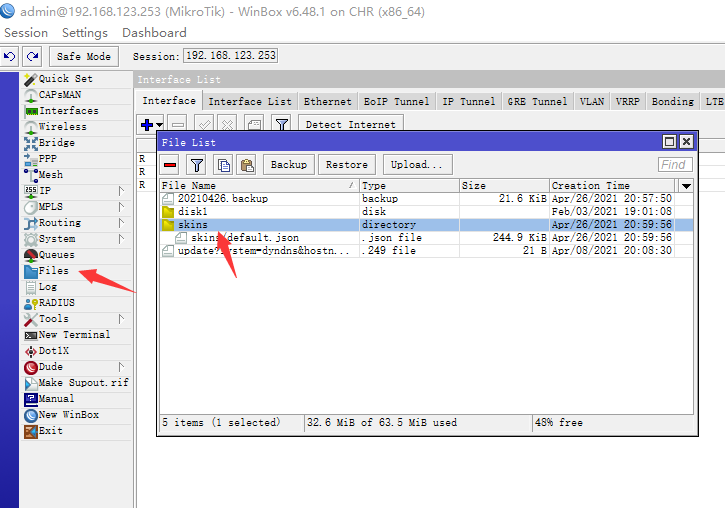Screen dimensions: 725x508
Task: Switch to the IP Tunnel tab
Action: [468, 101]
